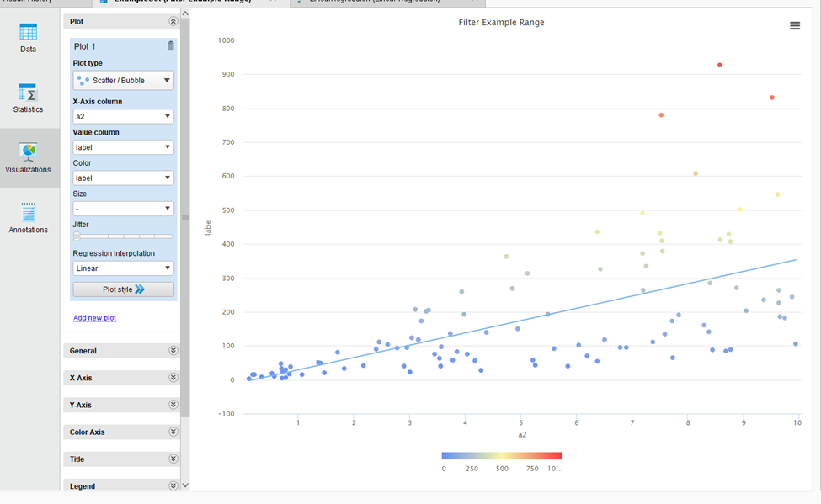Click the color legend gradient bar
821x504 pixels.
[x=502, y=456]
